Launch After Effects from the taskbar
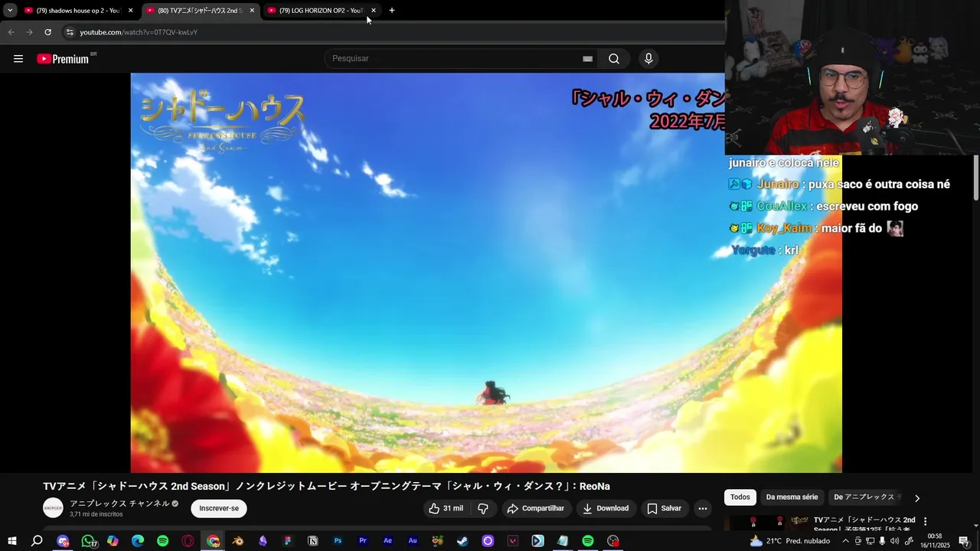980x551 pixels. pos(387,541)
